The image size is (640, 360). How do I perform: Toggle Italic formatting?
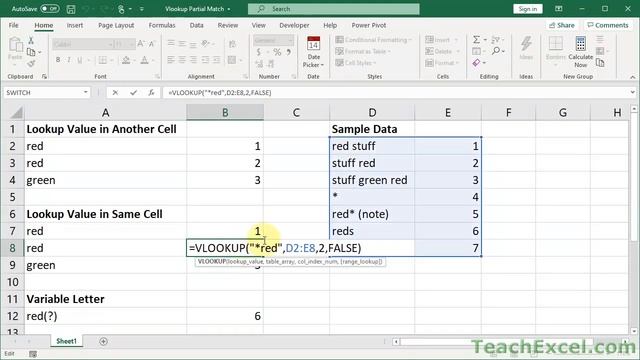click(69, 60)
